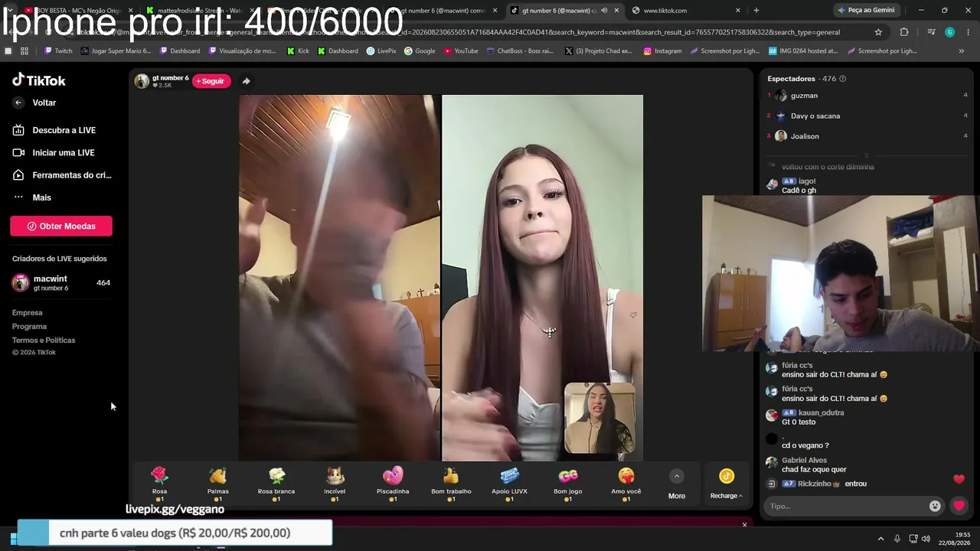The width and height of the screenshot is (980, 551).
Task: Open the Kick bookmark
Action: (x=298, y=51)
